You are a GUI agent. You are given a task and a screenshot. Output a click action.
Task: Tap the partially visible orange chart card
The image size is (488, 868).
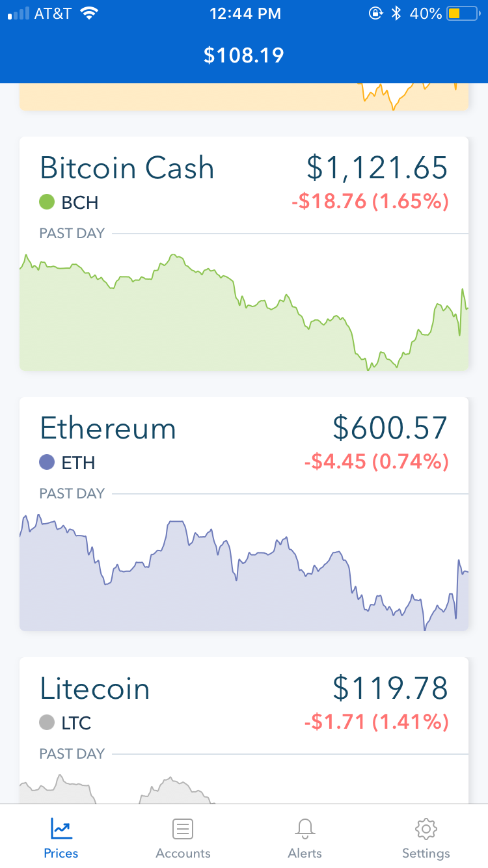(x=244, y=98)
